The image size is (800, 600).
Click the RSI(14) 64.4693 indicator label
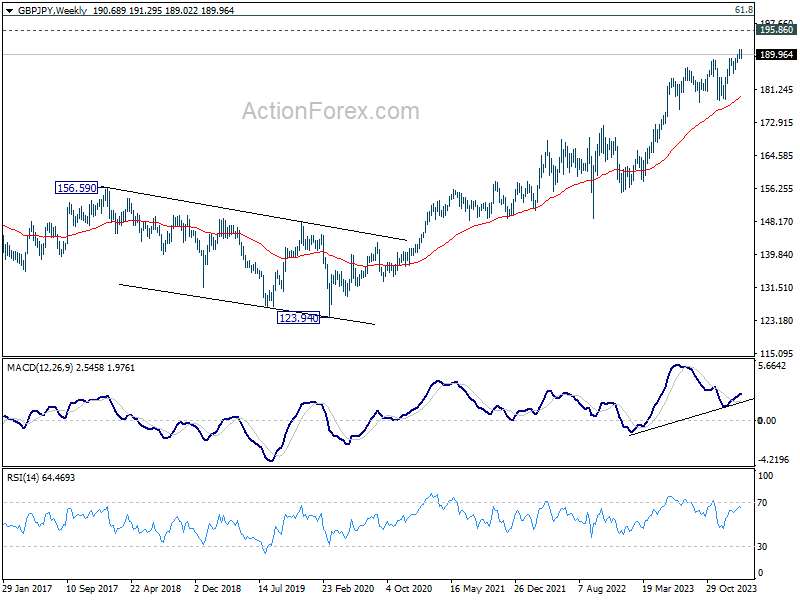pyautogui.click(x=41, y=478)
